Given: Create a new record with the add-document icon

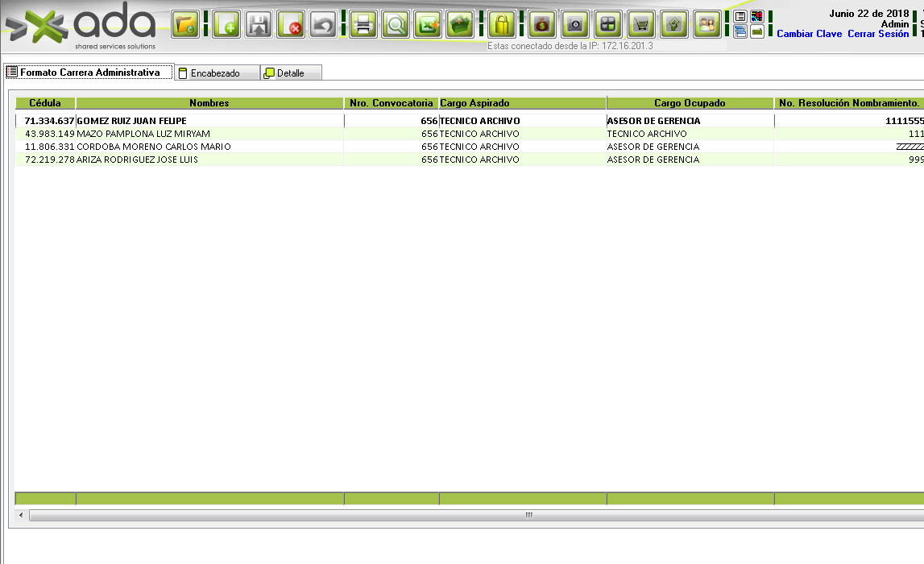Looking at the screenshot, I should (226, 24).
